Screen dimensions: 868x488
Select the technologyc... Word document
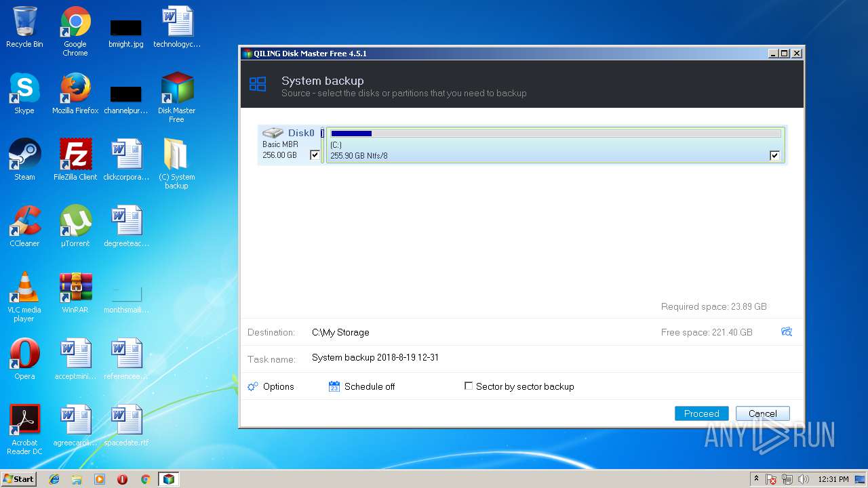(x=177, y=27)
